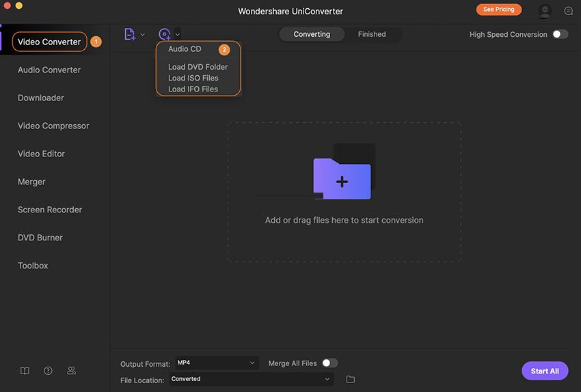The image size is (581, 392).
Task: Open the user account avatar icon
Action: tap(544, 11)
